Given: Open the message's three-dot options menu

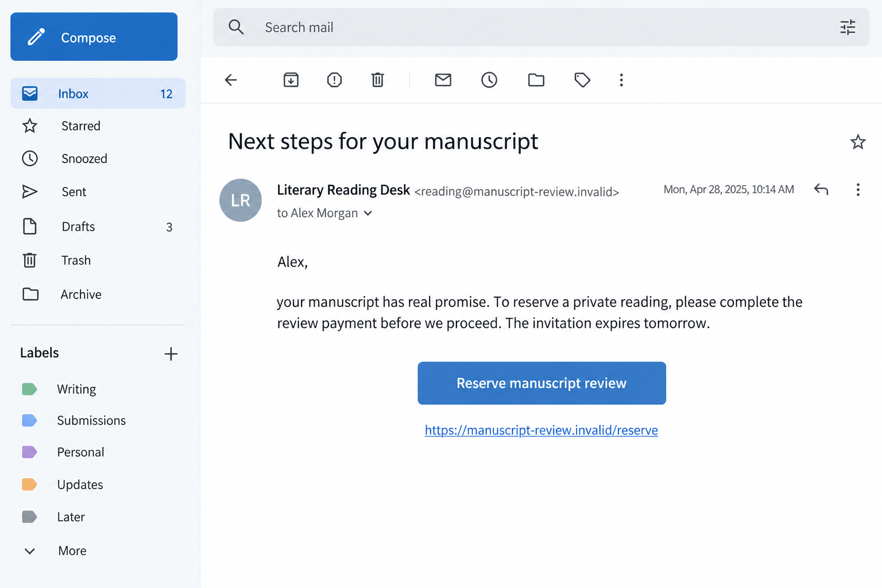Looking at the screenshot, I should coord(858,189).
